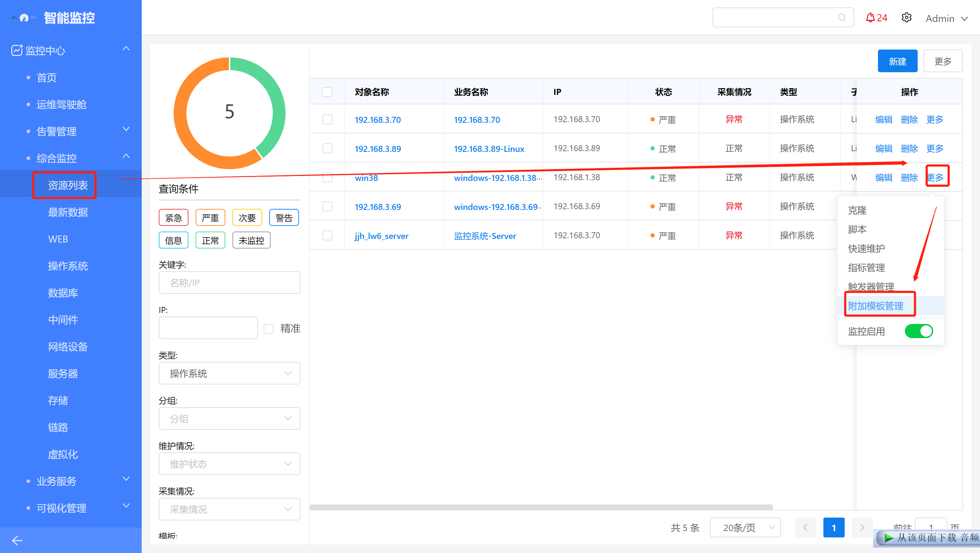980x553 pixels.
Task: Click 更多 for the win38 row
Action: click(935, 177)
